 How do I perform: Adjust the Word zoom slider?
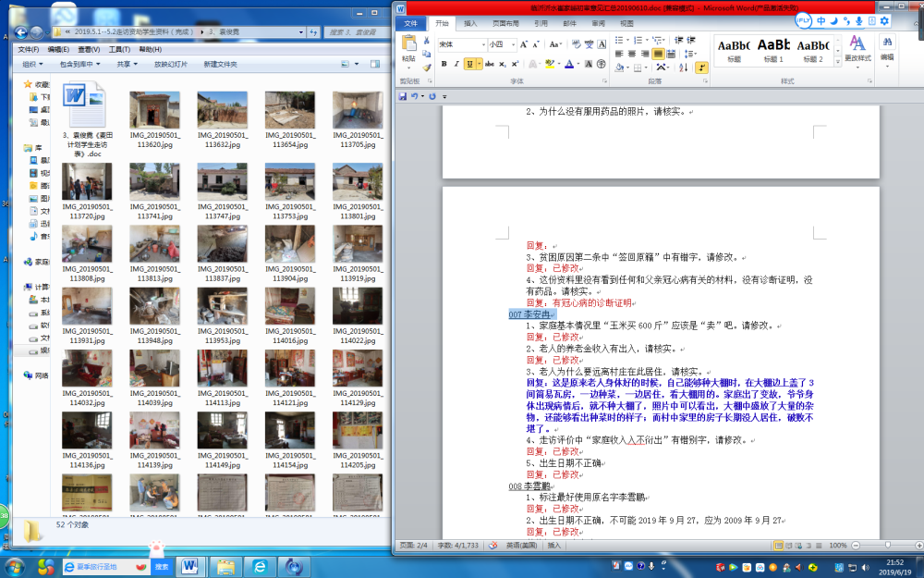pos(887,545)
